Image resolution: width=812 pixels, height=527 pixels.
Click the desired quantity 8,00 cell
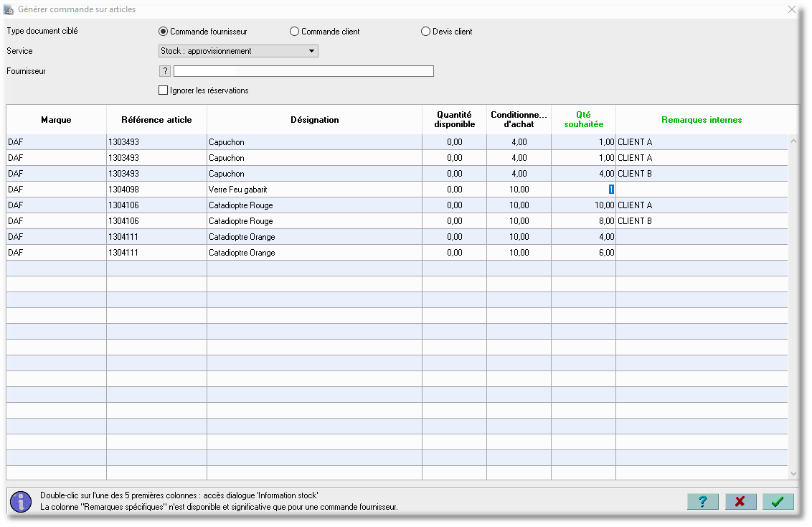[x=584, y=221]
